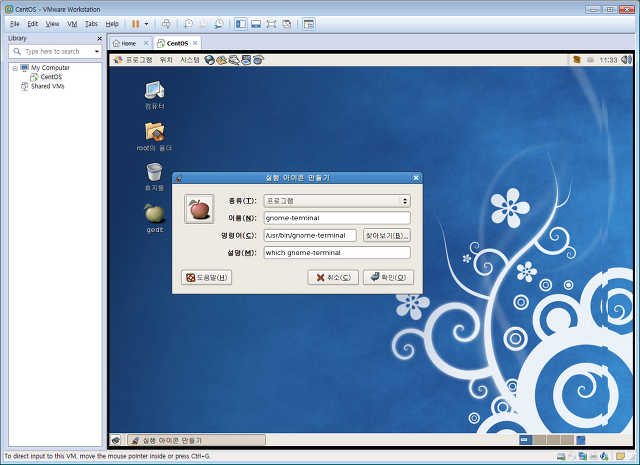The height and width of the screenshot is (465, 640).
Task: Close the Home tab
Action: click(146, 43)
